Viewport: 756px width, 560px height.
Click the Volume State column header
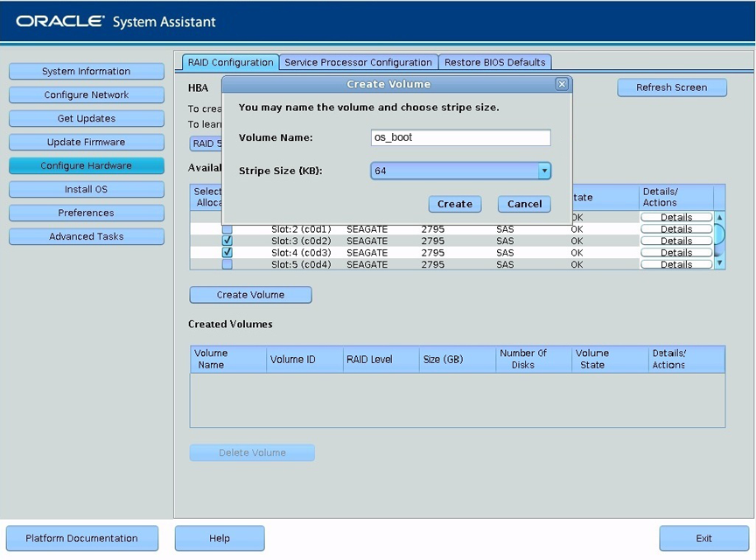click(610, 360)
